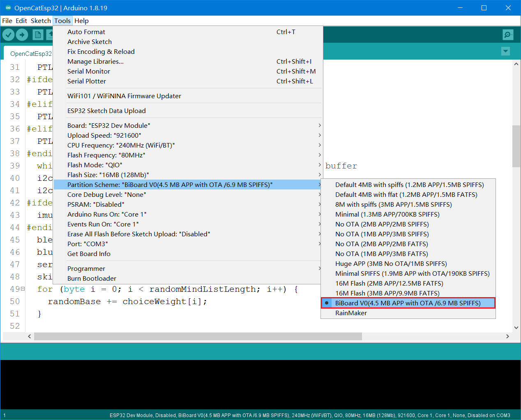Click 'randomBase' on code line 50
521x420 pixels.
tap(74, 301)
